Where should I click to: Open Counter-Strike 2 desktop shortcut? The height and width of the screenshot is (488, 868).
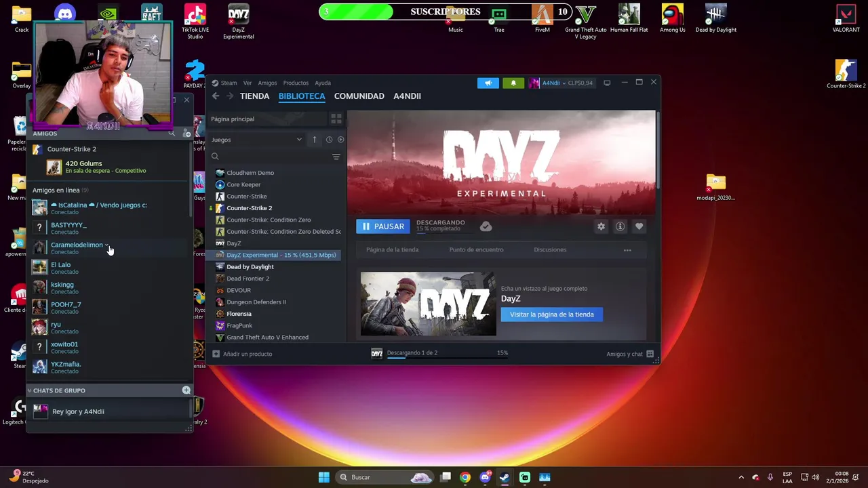(846, 74)
